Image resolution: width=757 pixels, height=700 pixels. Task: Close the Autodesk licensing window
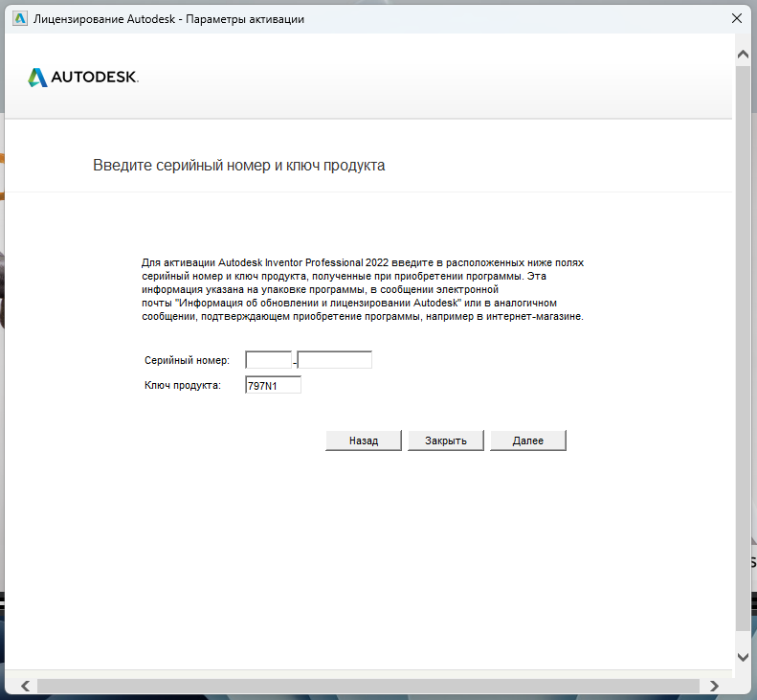[x=737, y=18]
